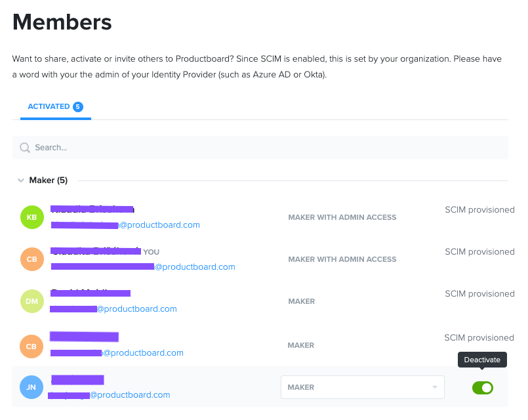
Task: Click the Deactivate tooltip label
Action: click(482, 360)
